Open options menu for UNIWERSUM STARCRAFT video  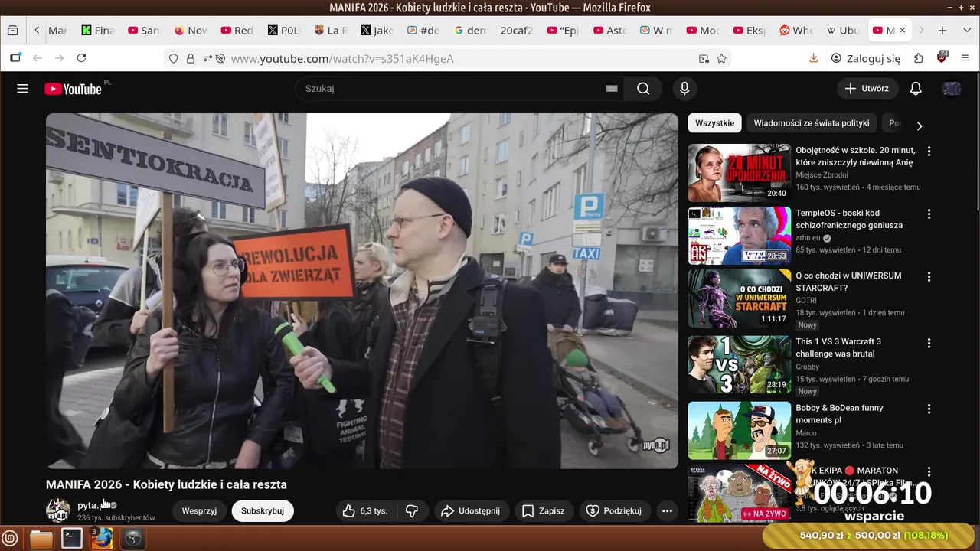click(x=929, y=277)
